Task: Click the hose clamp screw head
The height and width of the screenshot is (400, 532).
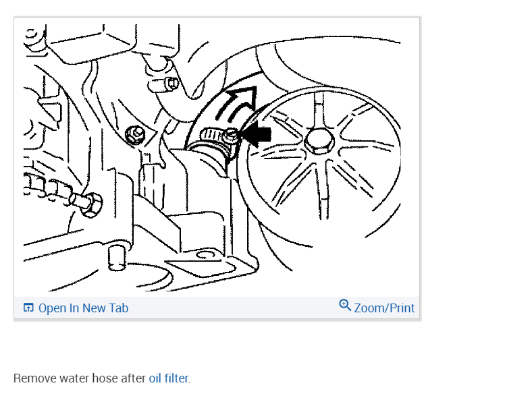Action: tap(231, 136)
